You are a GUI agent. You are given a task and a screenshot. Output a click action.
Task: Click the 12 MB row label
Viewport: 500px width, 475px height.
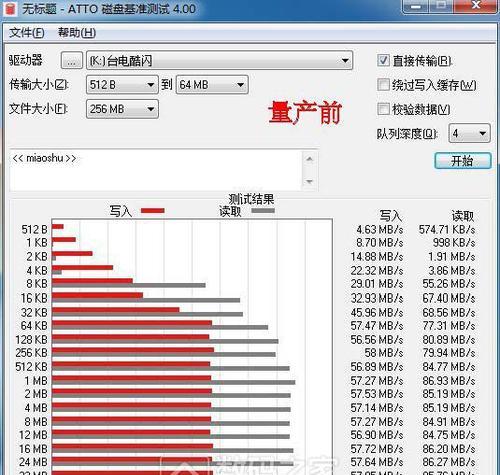[34, 435]
